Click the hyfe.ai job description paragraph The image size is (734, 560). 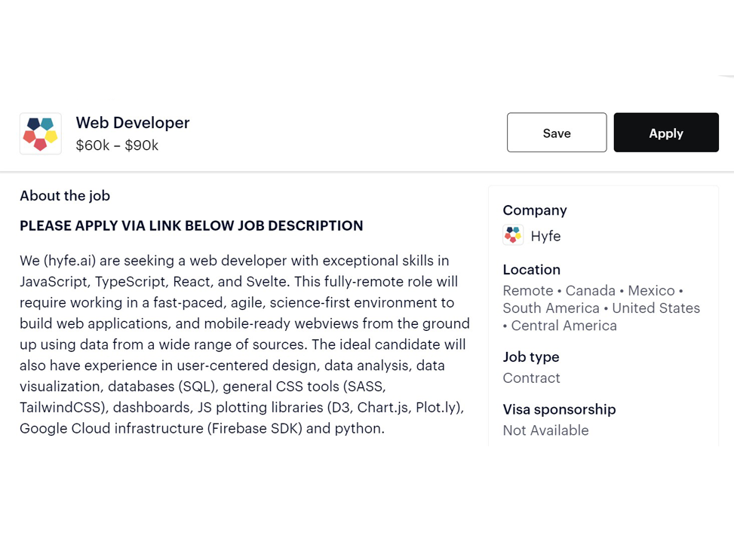[244, 344]
